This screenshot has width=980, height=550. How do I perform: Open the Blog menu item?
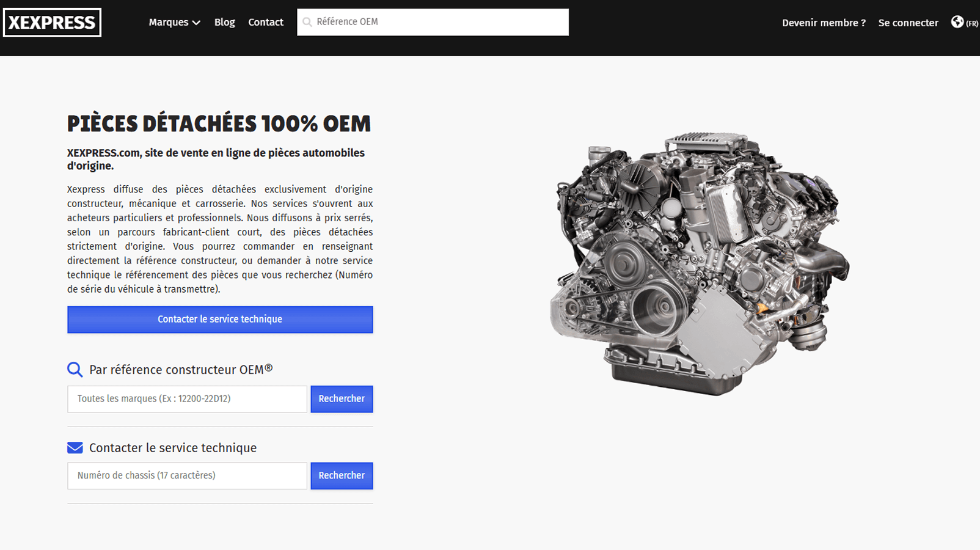click(224, 22)
